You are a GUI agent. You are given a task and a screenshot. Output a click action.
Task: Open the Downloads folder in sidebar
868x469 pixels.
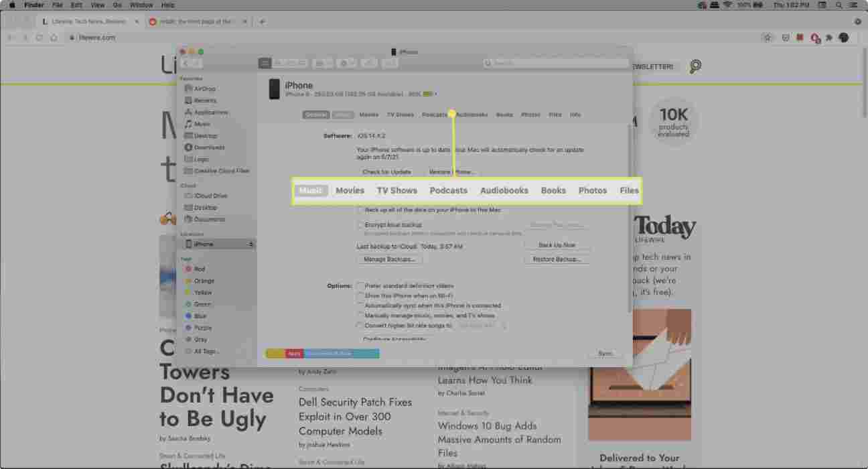pos(209,147)
